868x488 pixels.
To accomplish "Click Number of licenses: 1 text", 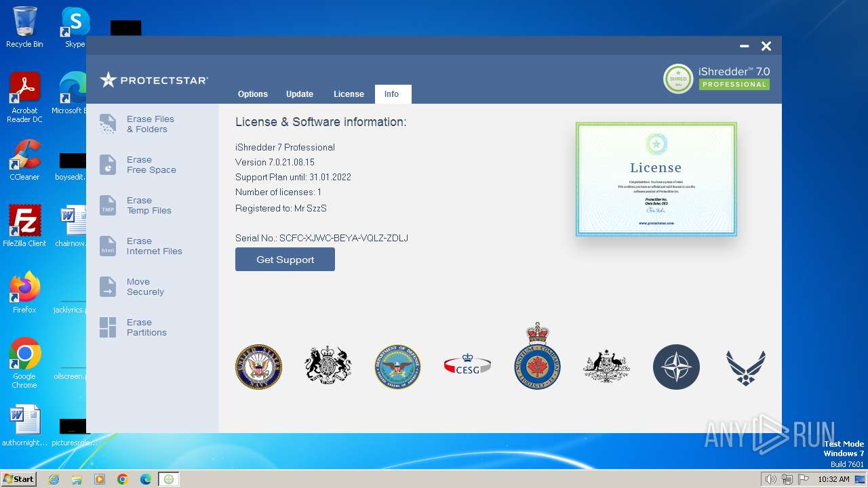I will pyautogui.click(x=278, y=192).
